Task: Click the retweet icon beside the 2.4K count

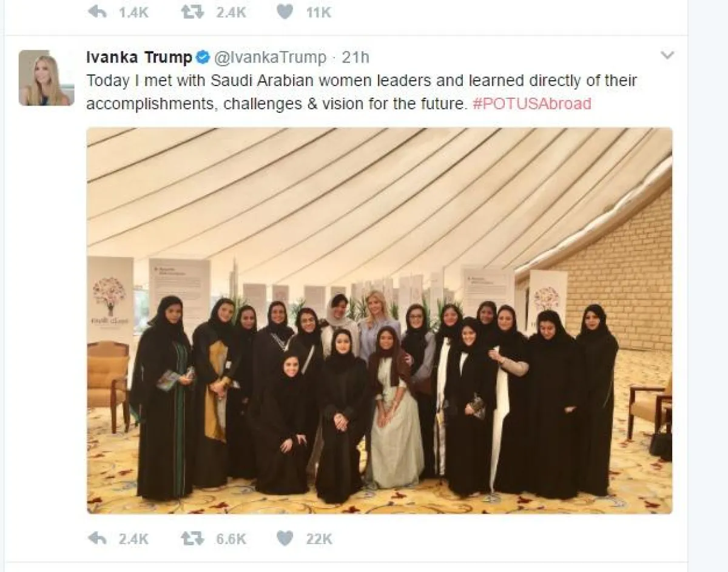Action: pyautogui.click(x=192, y=12)
